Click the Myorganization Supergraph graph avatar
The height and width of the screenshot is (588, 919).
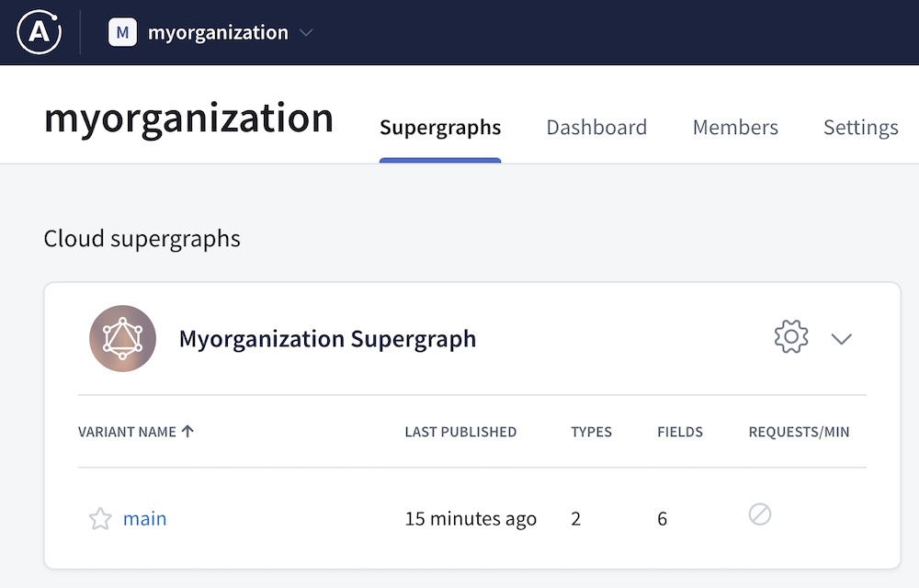click(x=122, y=338)
